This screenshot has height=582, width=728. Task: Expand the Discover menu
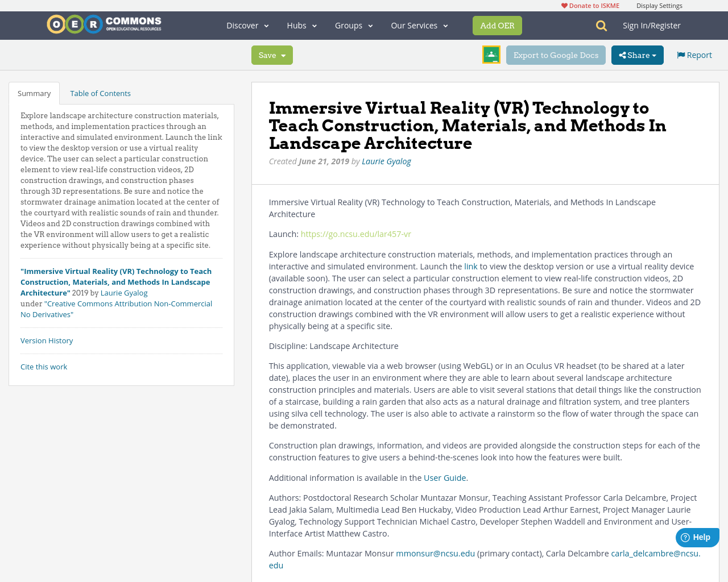(x=247, y=26)
